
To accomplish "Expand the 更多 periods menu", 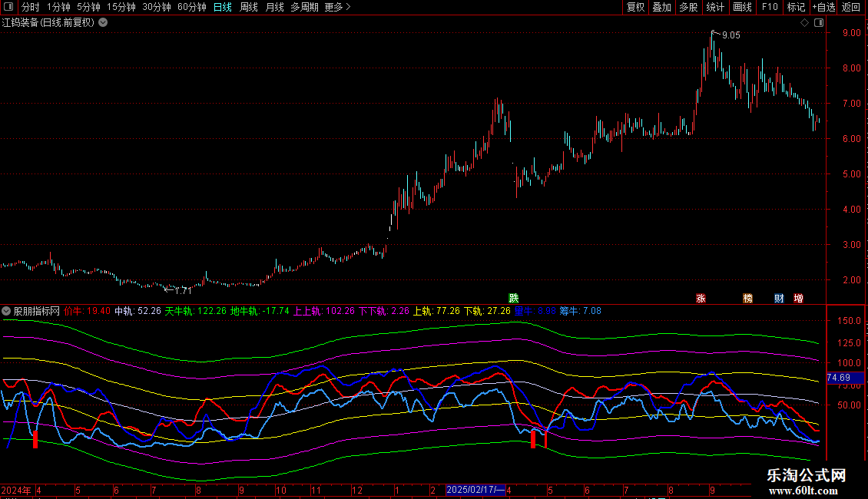I will (x=337, y=7).
